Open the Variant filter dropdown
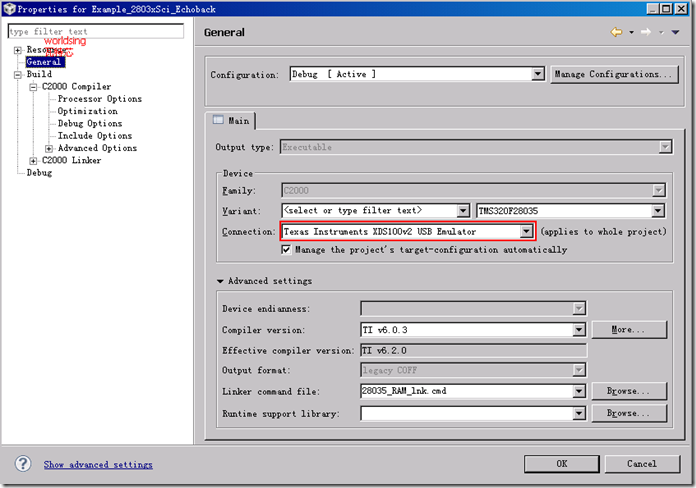696x488 pixels. 463,210
